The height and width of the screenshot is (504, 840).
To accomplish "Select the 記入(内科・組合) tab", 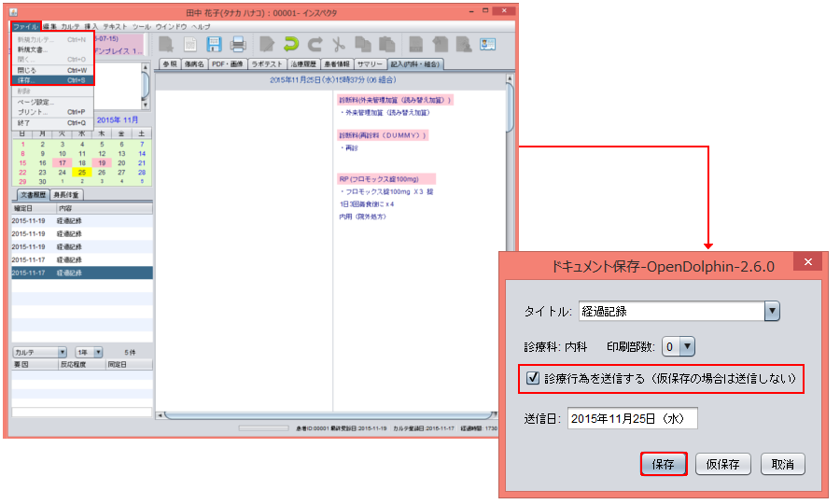I will (415, 63).
